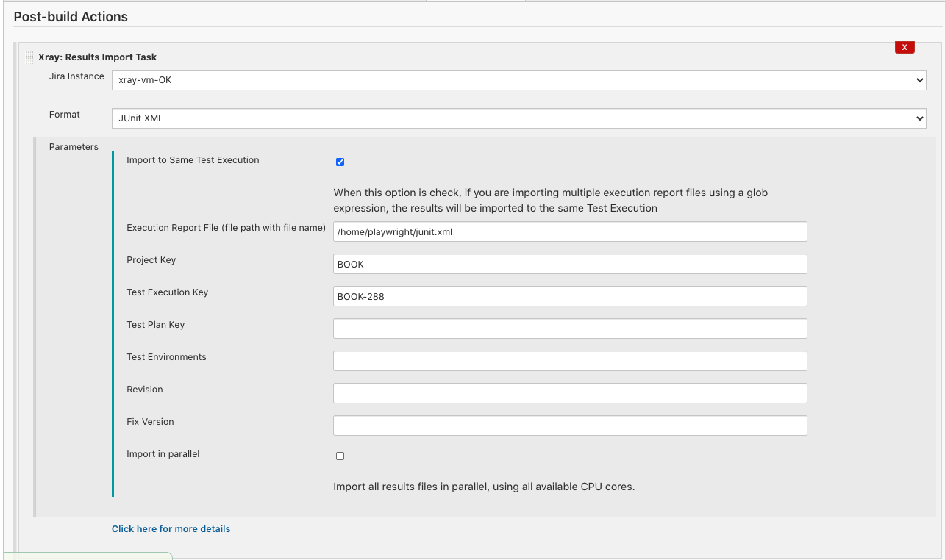Click the Project Key field containing BOOK

pos(570,264)
